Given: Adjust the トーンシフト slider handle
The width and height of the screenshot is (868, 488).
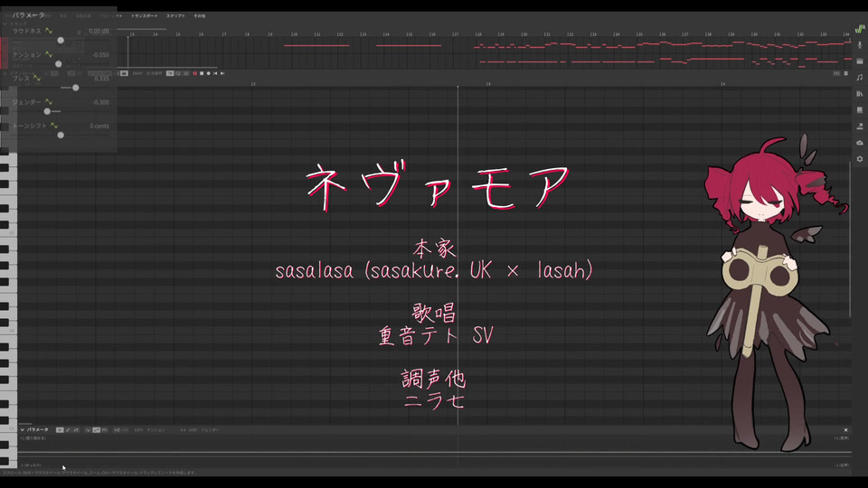Looking at the screenshot, I should pyautogui.click(x=61, y=135).
